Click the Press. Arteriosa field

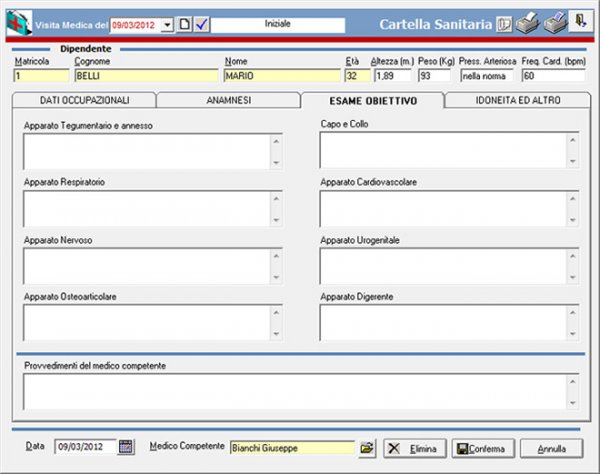click(x=486, y=75)
